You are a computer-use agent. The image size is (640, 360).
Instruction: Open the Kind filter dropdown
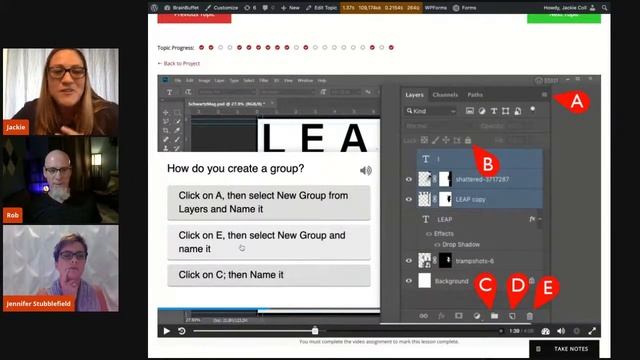click(x=430, y=111)
